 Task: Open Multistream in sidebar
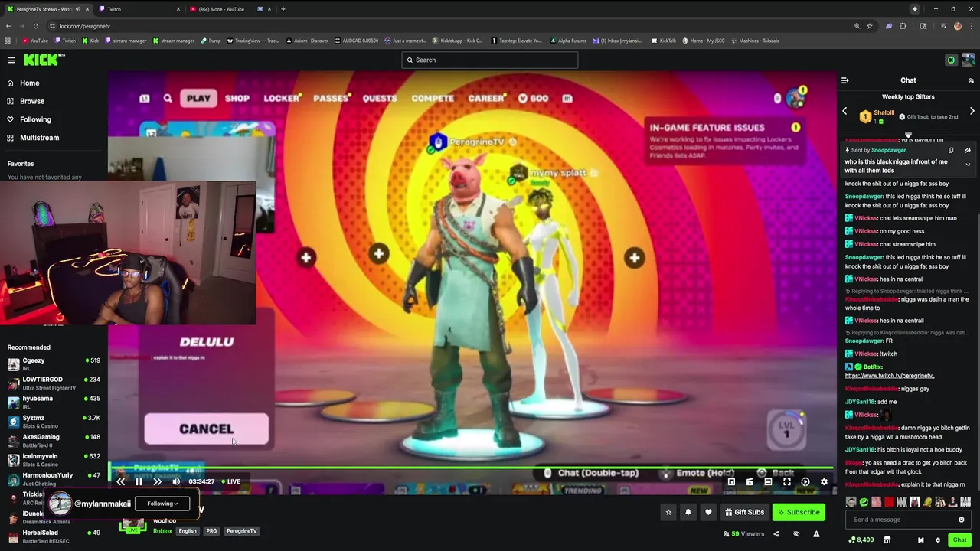point(39,138)
